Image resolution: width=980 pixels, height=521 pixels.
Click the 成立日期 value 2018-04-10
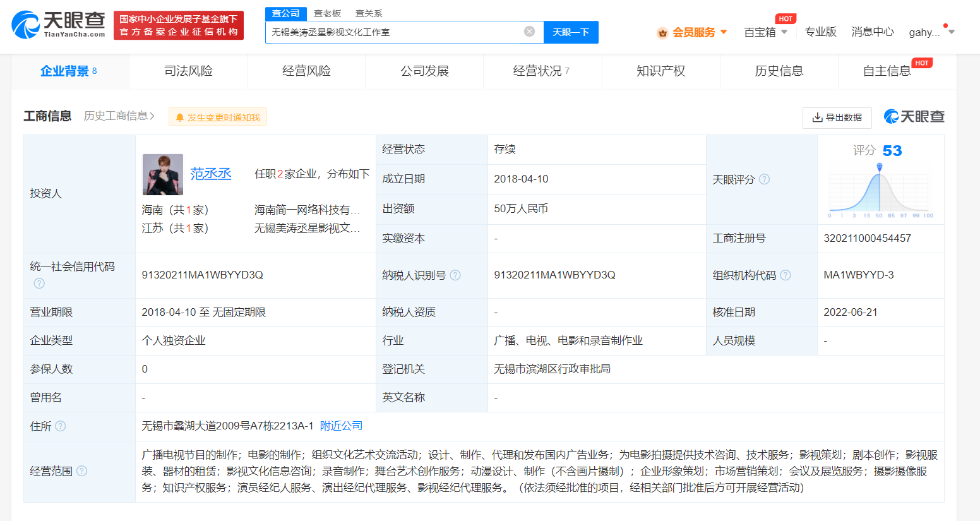(x=521, y=179)
